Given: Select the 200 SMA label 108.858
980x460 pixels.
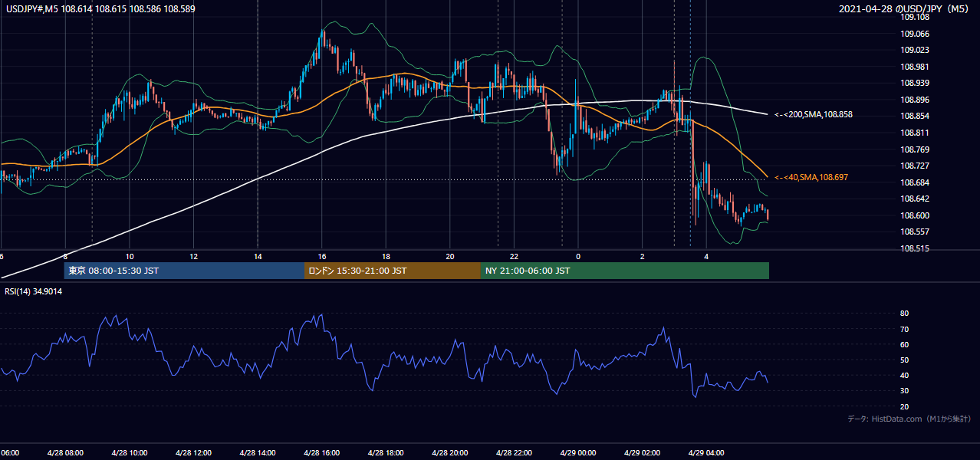Looking at the screenshot, I should [x=814, y=114].
